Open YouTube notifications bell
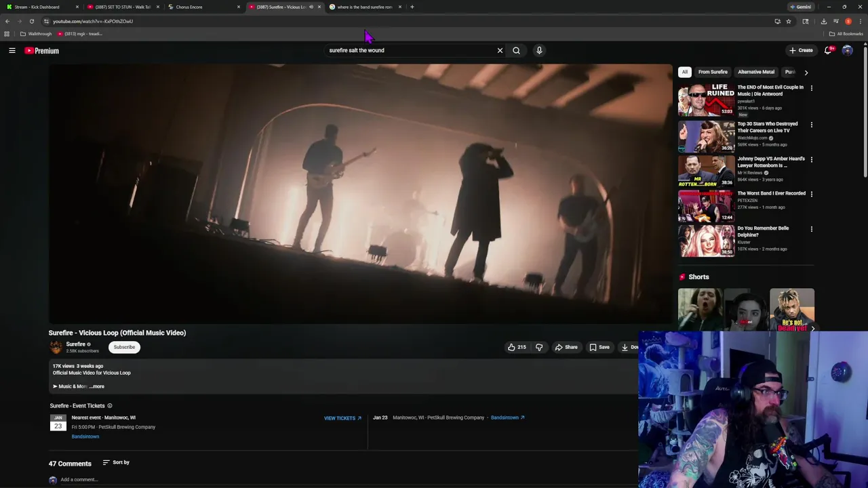The image size is (868, 488). tap(828, 50)
